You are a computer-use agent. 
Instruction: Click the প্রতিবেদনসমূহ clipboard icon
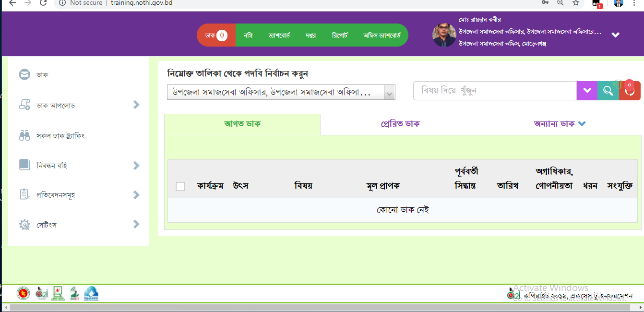[x=24, y=195]
